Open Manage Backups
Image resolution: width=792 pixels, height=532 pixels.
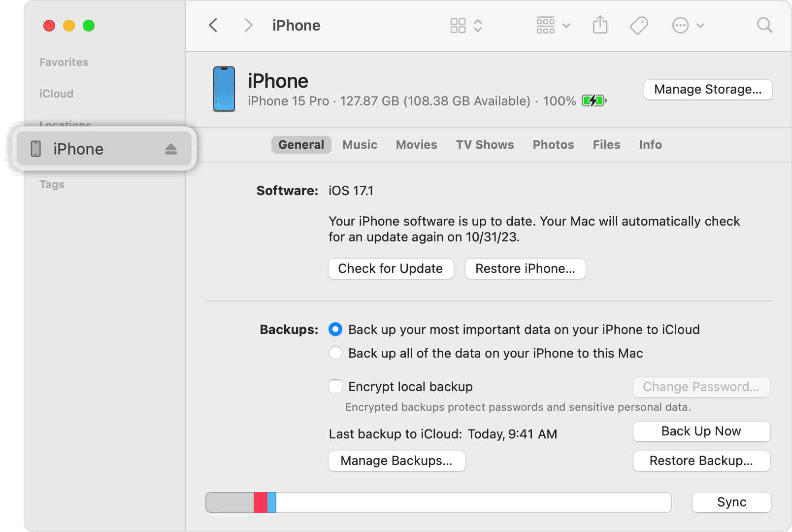click(396, 461)
